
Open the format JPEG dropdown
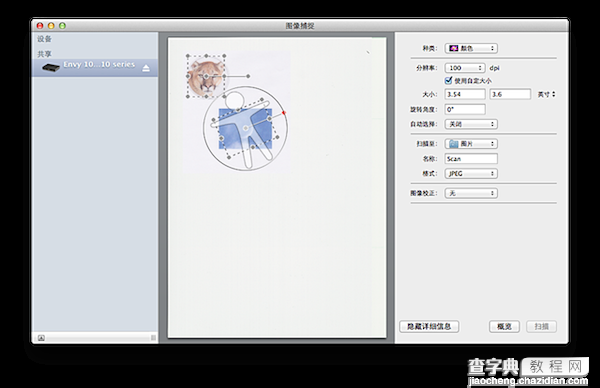point(471,173)
